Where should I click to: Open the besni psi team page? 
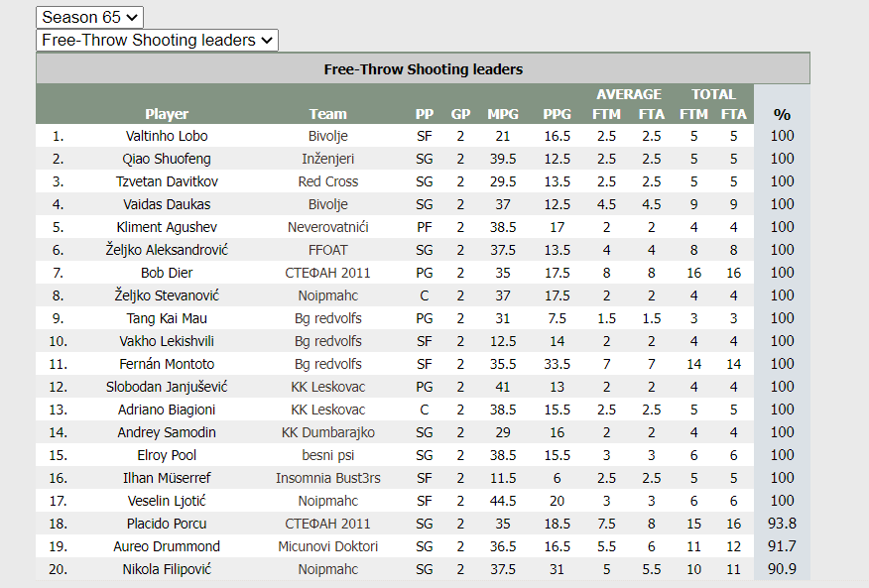[328, 455]
